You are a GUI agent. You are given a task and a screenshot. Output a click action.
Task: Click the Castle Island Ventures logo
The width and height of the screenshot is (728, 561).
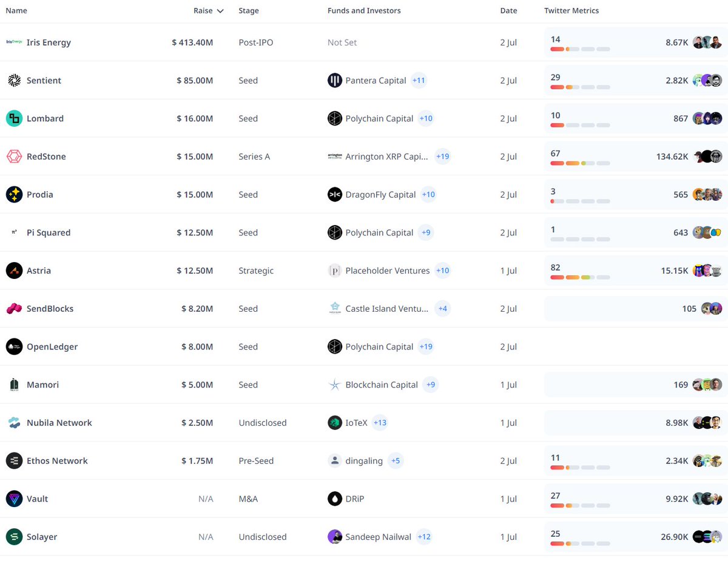[x=335, y=309]
